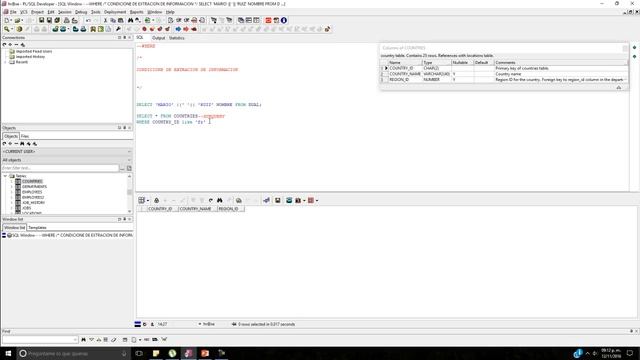The image size is (640, 360).
Task: Click the blue right-arrow step icon
Action: [x=178, y=29]
